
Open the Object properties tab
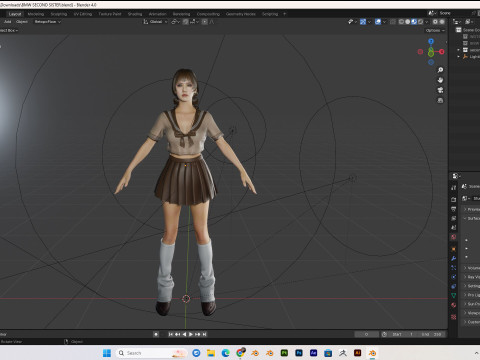click(x=453, y=249)
